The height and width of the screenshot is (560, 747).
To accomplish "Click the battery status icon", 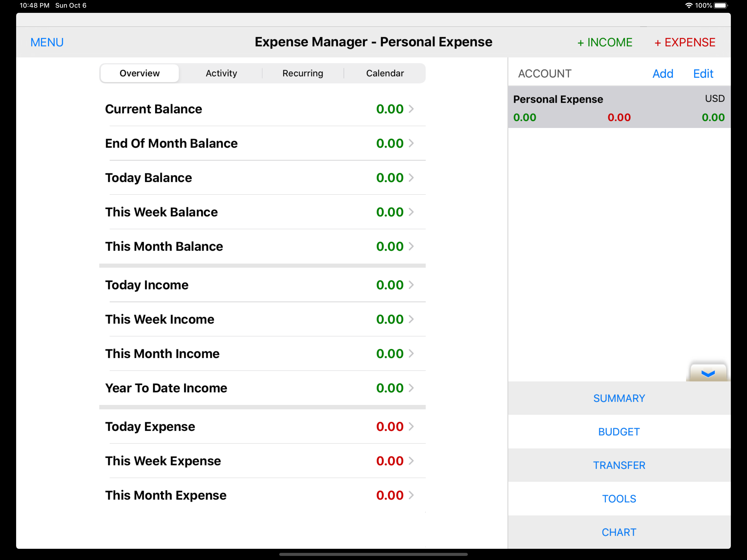I will pyautogui.click(x=721, y=5).
